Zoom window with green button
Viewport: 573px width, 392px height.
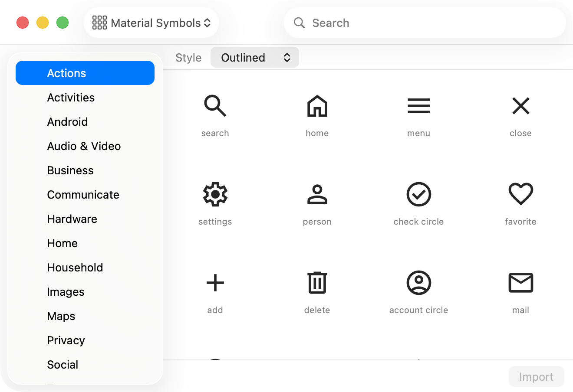coord(63,23)
